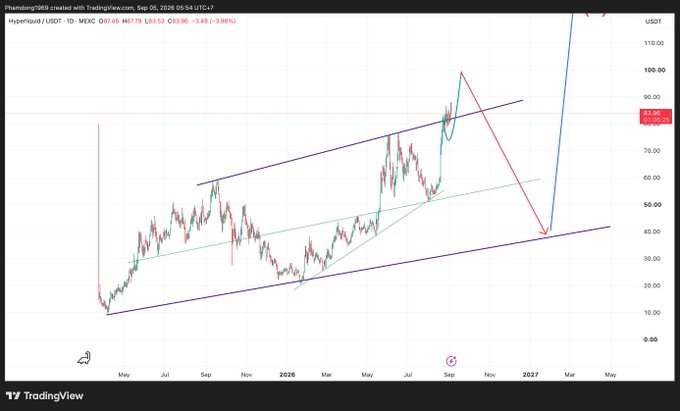This screenshot has width=680, height=411.
Task: Click the 90.00 price axis label
Action: click(x=652, y=97)
